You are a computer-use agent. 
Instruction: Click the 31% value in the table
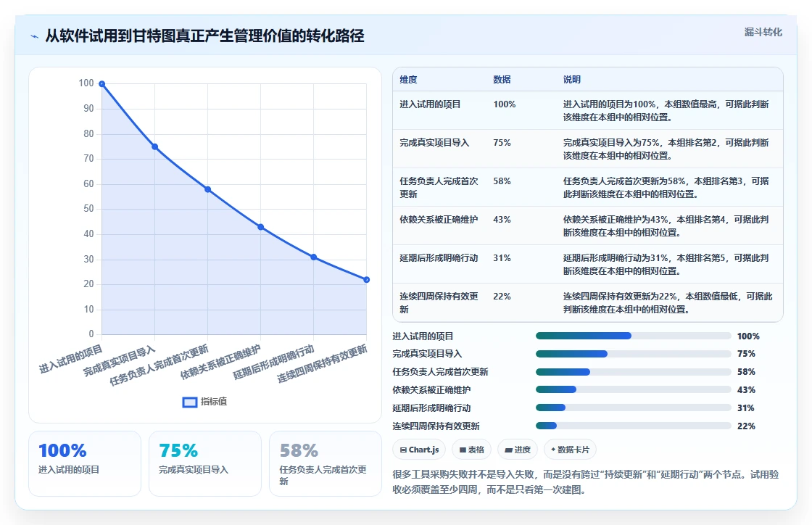pos(502,258)
